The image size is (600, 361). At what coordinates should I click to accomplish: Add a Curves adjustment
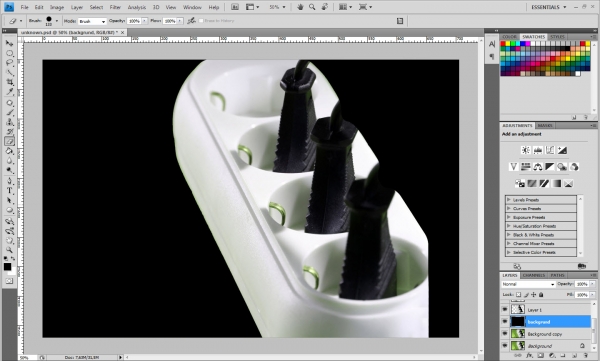550,150
